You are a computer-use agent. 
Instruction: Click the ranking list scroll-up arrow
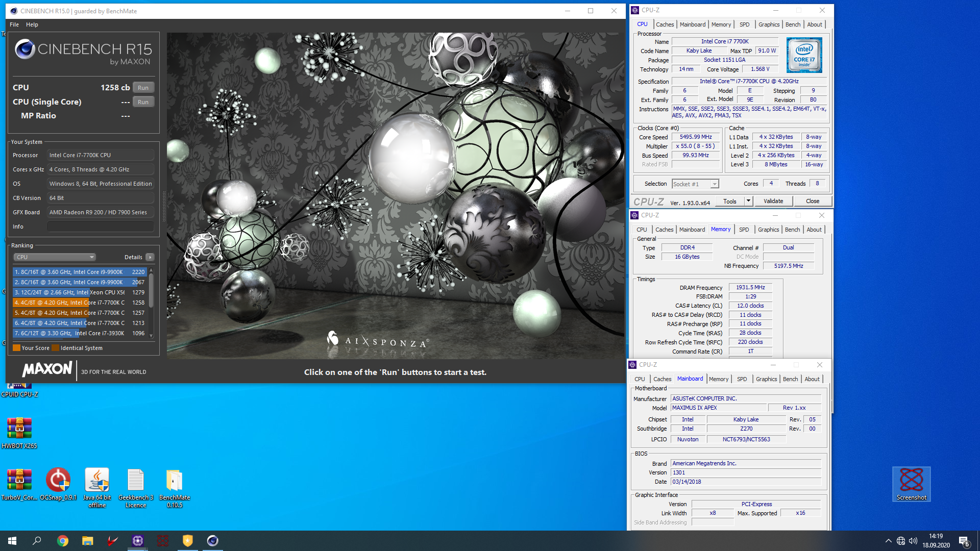(x=151, y=270)
